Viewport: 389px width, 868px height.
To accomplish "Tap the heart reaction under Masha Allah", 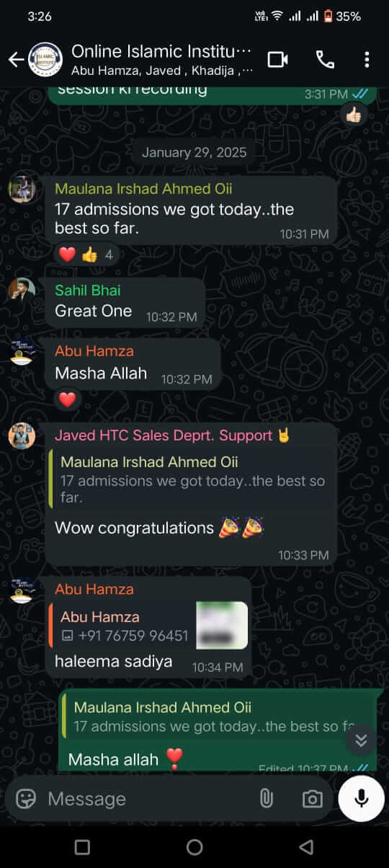I will coord(67,399).
